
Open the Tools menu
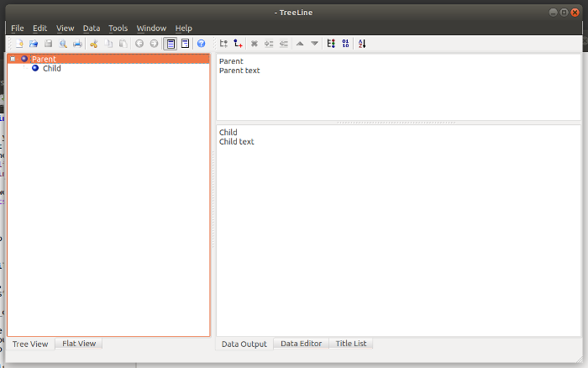(x=118, y=29)
